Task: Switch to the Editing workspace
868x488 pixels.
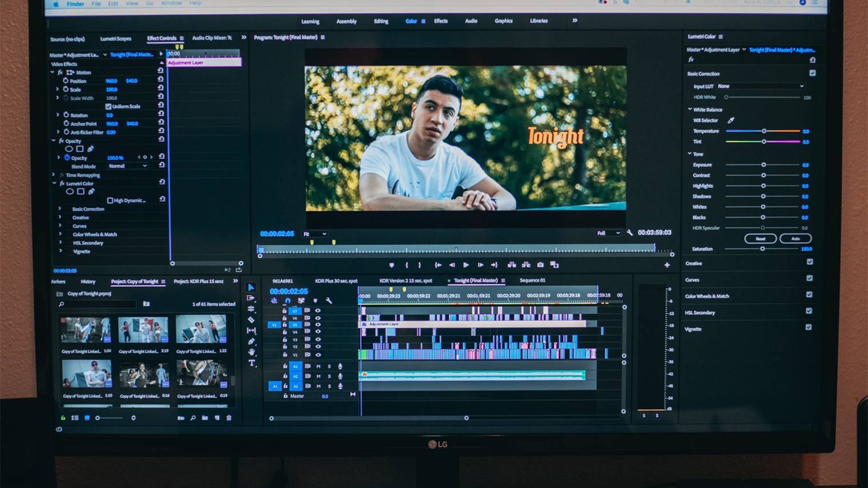Action: point(381,21)
